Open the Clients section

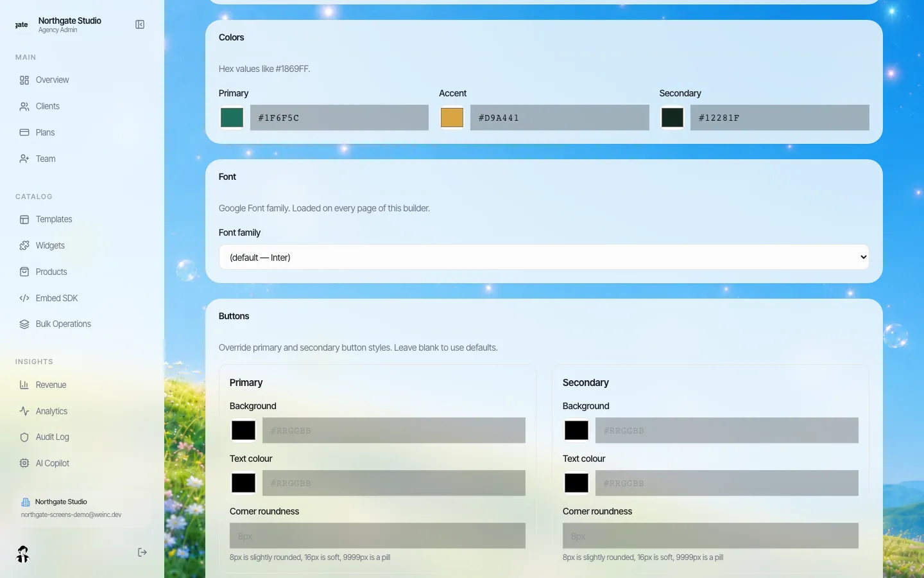pyautogui.click(x=82, y=107)
